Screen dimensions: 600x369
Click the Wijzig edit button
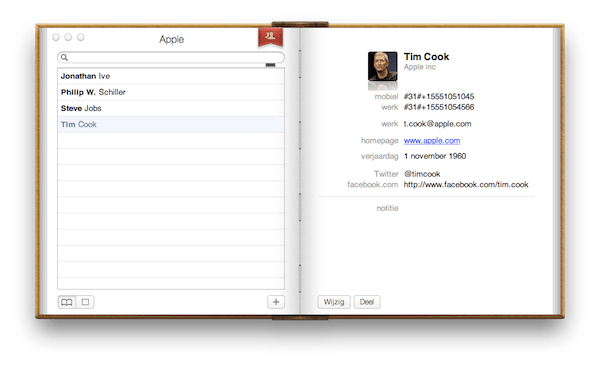tap(334, 302)
